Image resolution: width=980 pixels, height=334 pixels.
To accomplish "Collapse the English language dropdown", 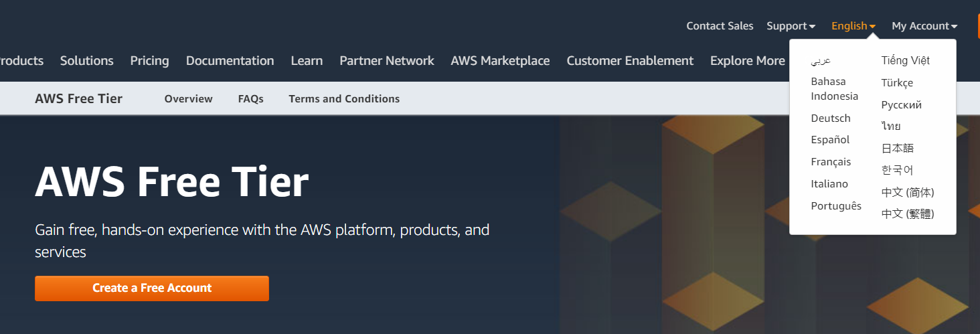I will [853, 26].
